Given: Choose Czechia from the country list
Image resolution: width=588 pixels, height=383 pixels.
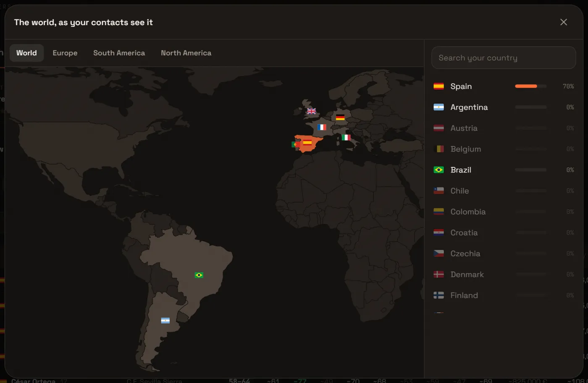Looking at the screenshot, I should [504, 254].
